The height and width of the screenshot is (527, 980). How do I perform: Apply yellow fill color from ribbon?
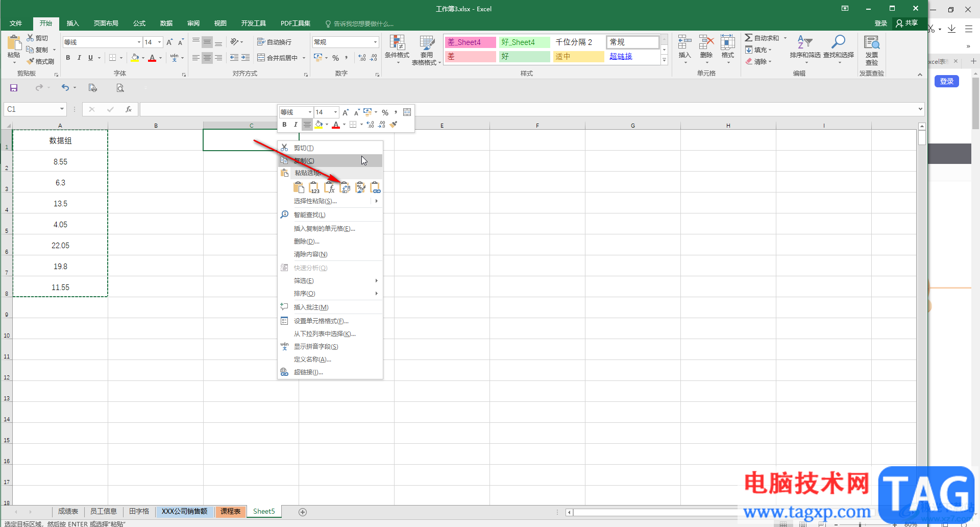coord(135,58)
